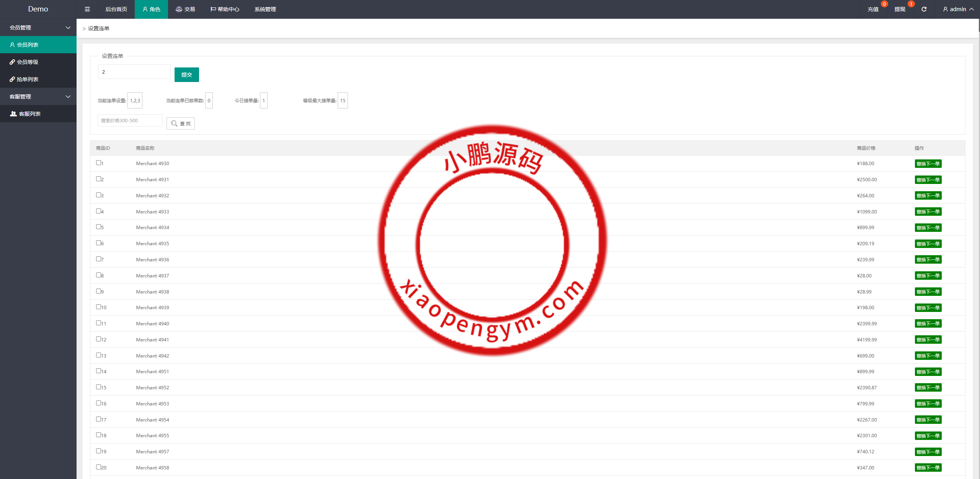Click the 提交 submit button

point(186,75)
